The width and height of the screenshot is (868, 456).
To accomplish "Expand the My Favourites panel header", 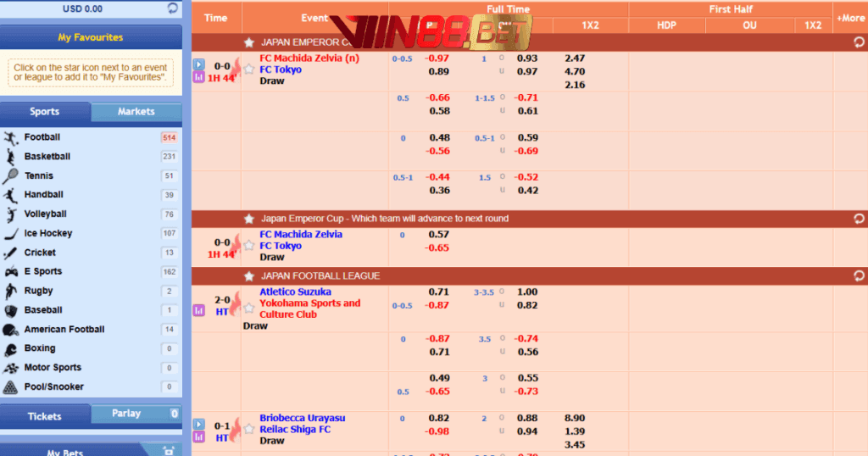I will (x=91, y=37).
